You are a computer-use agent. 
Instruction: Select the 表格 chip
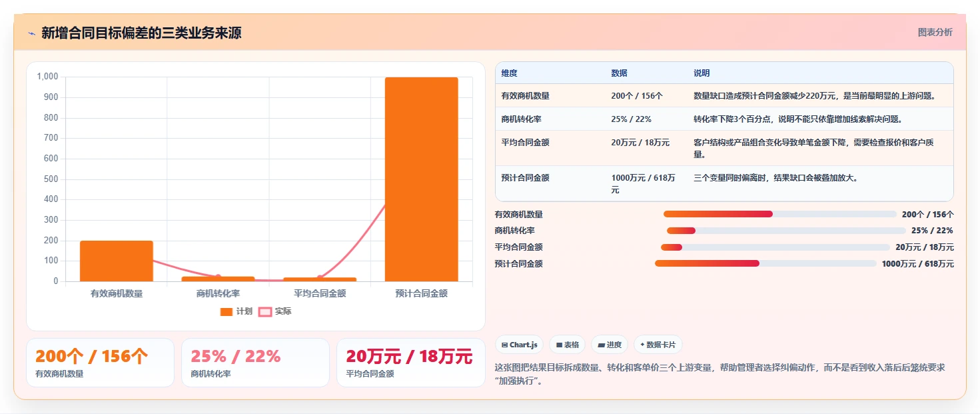567,345
